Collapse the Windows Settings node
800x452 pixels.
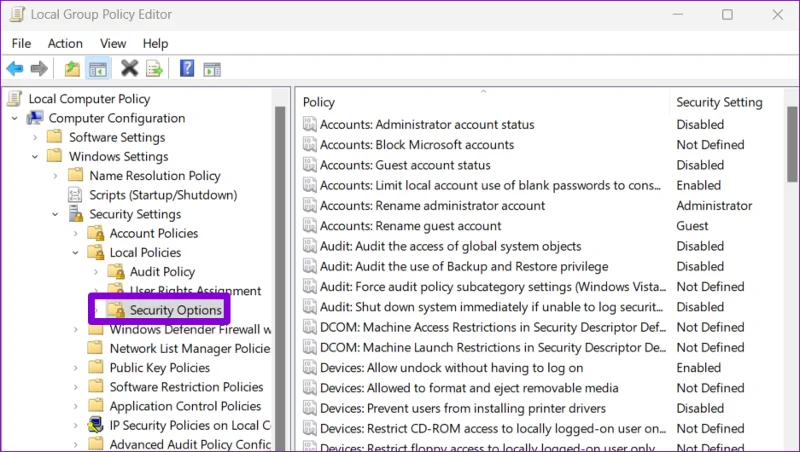pyautogui.click(x=35, y=157)
